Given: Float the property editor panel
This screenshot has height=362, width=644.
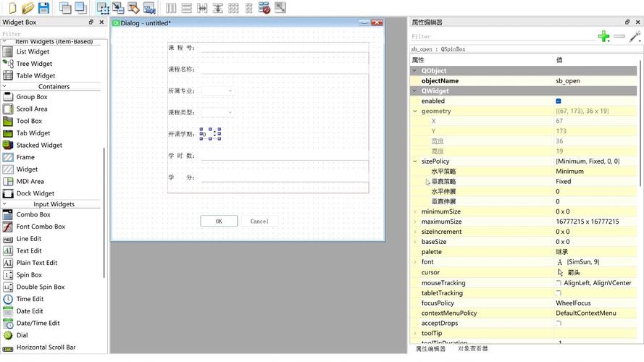Looking at the screenshot, I should 627,22.
